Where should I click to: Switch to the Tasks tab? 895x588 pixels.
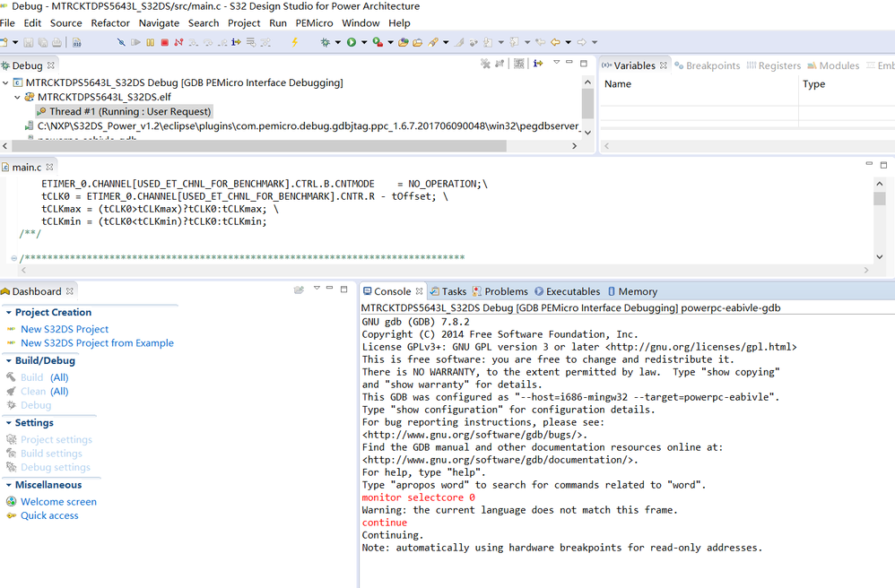pos(448,291)
